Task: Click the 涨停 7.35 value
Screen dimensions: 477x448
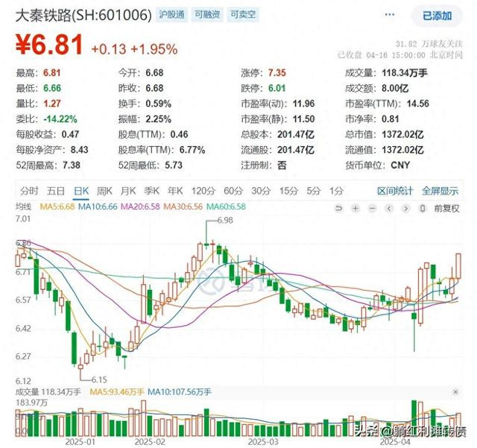Action: click(277, 73)
